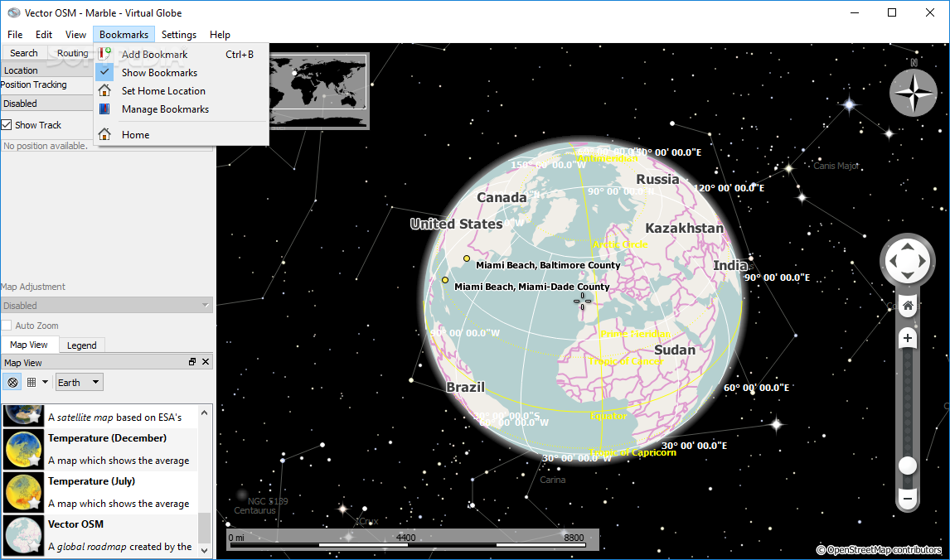Choose Manage Bookmarks entry
This screenshot has width=950, height=560.
(182, 109)
